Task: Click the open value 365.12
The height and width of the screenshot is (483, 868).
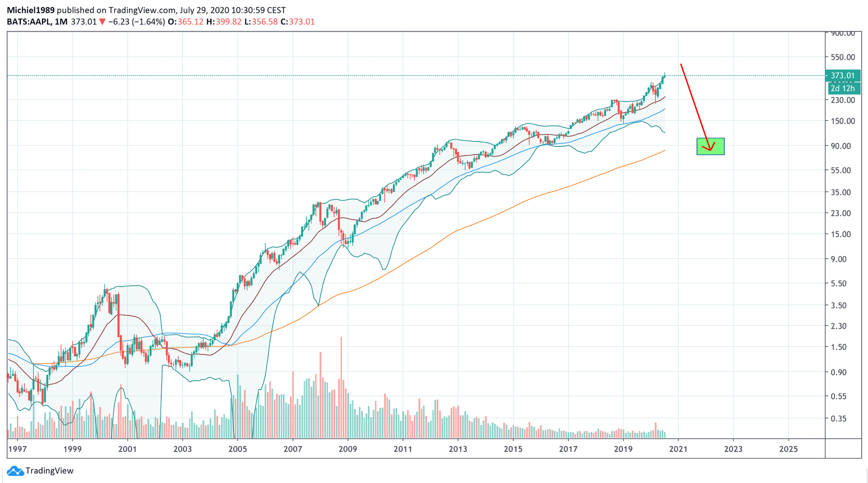Action: point(190,22)
